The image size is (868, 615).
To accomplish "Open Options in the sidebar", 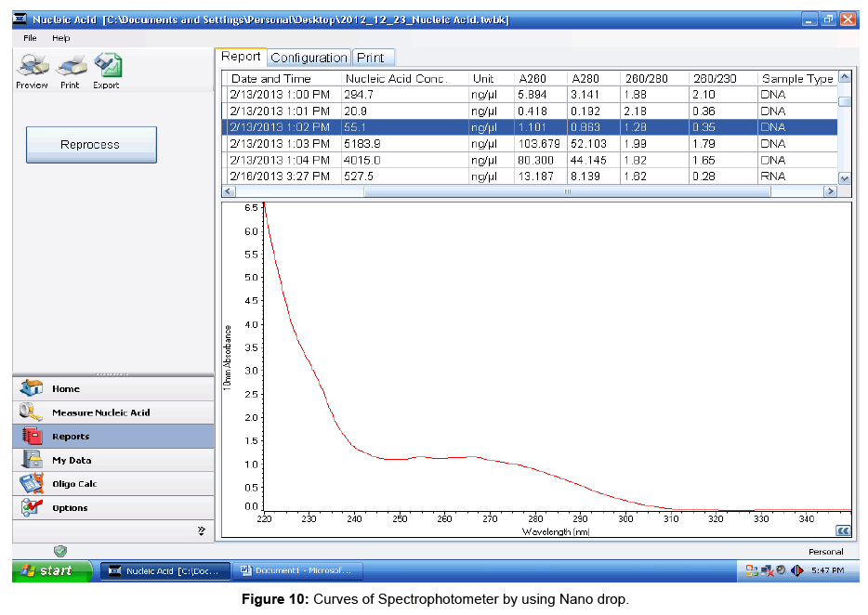I will [70, 508].
